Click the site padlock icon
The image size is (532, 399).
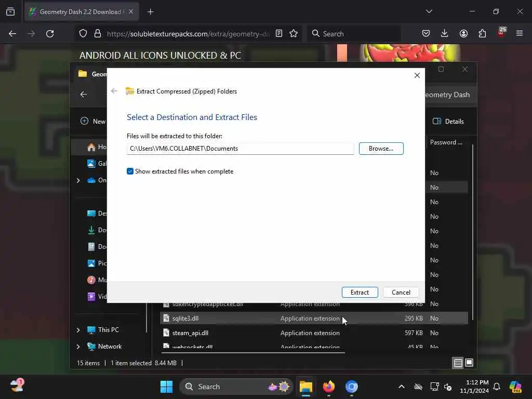coord(98,34)
